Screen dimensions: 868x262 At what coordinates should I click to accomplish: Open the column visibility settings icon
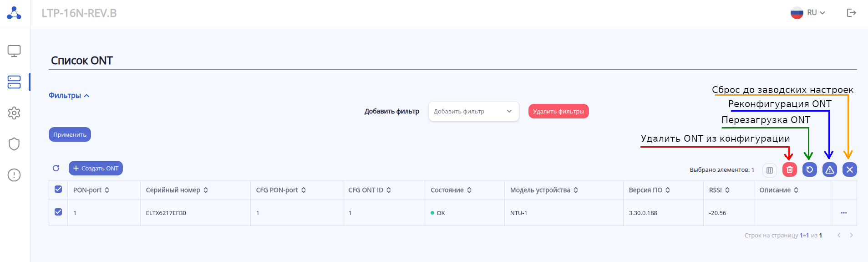pos(769,170)
